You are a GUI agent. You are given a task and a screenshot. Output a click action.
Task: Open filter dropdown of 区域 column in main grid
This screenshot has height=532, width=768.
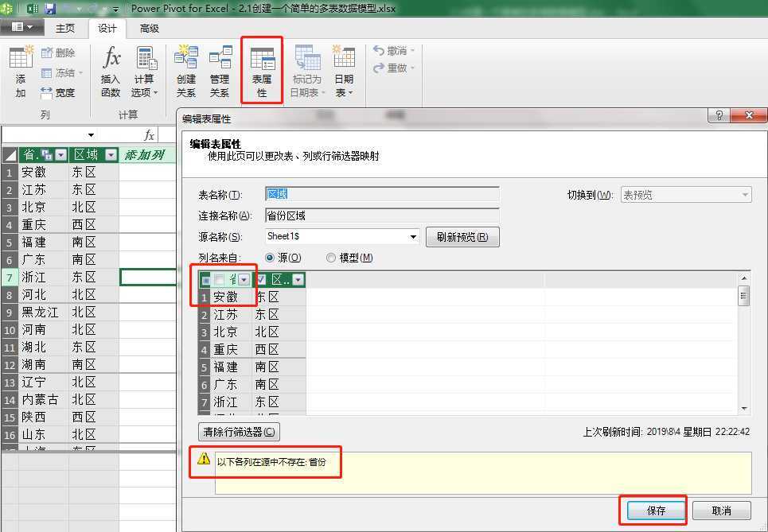[111, 155]
